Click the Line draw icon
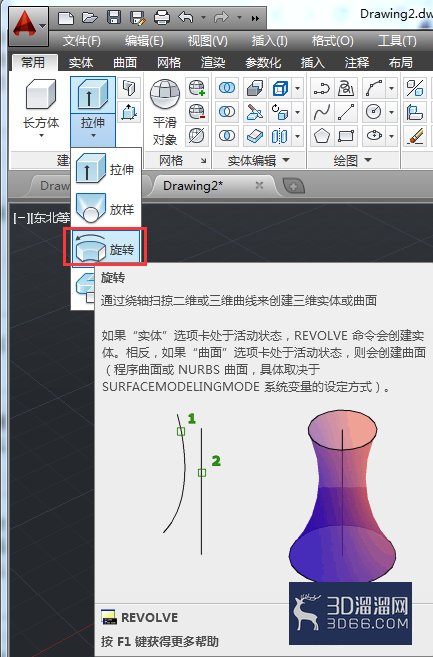 click(x=347, y=112)
